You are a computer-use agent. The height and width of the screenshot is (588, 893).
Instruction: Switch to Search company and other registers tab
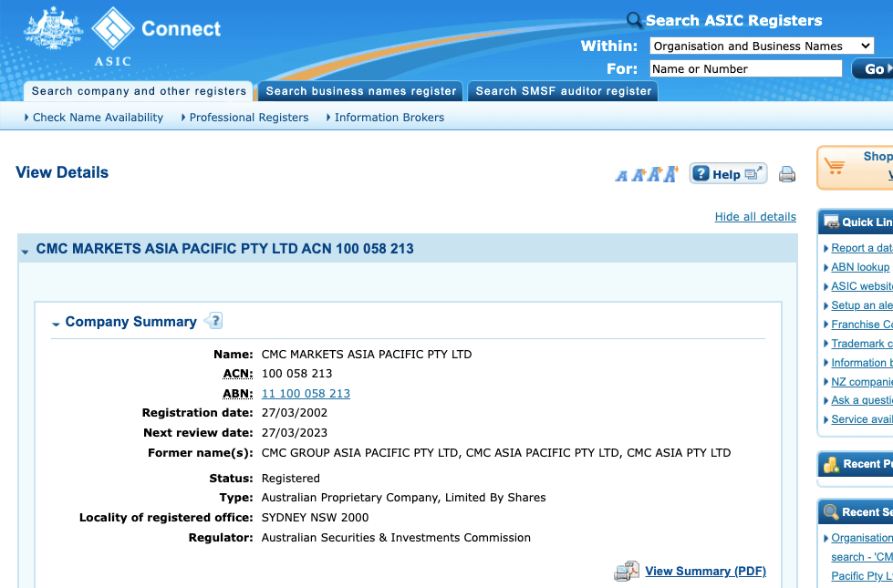(x=139, y=91)
